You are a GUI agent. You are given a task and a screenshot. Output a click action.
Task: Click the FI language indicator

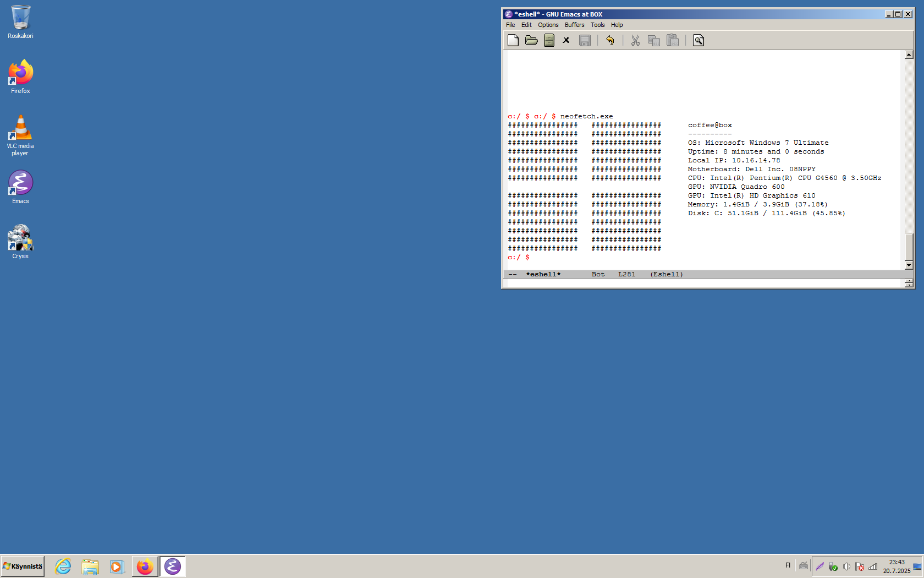click(x=788, y=565)
